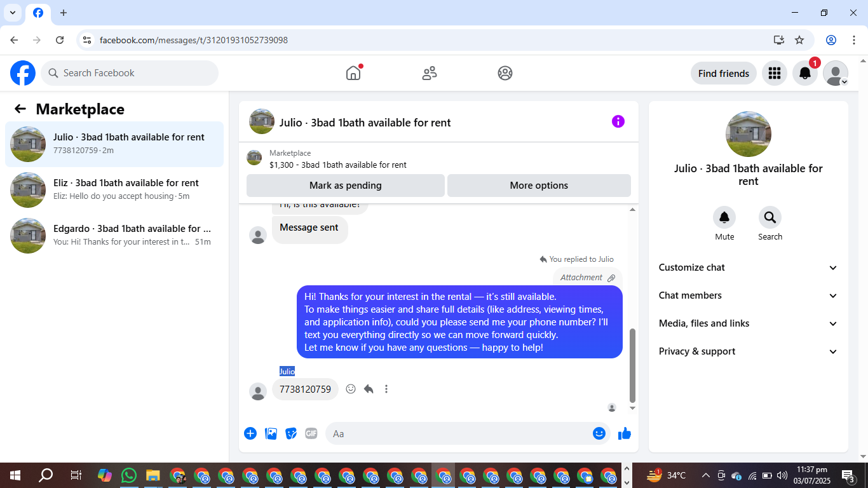Screen dimensions: 868x488
Task: Open more actions for the 7738120759 message
Action: [386, 389]
